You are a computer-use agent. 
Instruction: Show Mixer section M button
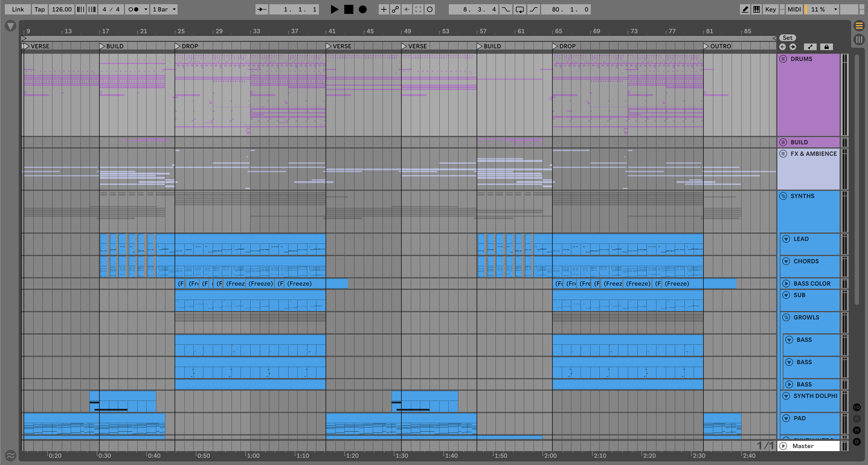[857, 430]
